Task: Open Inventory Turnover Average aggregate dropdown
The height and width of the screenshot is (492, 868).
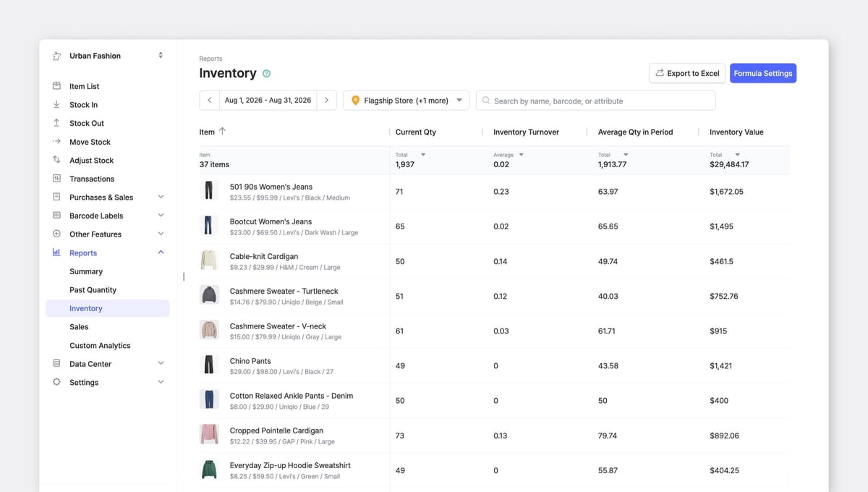Action: point(521,155)
